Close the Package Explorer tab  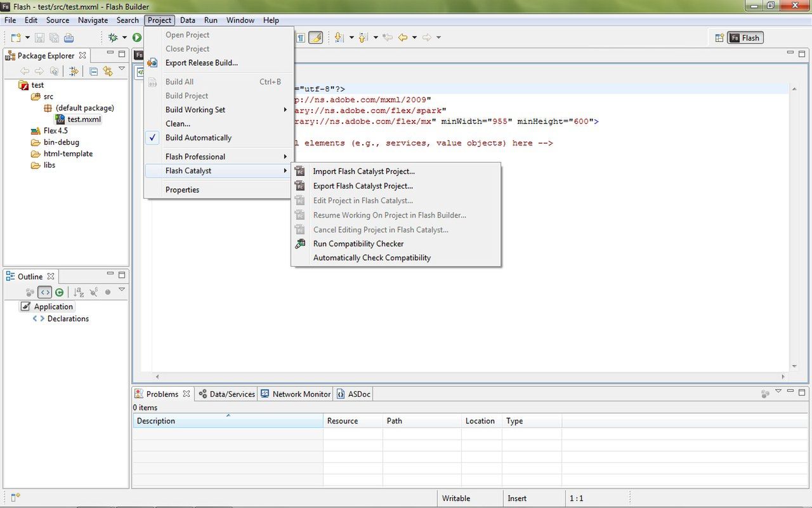pos(82,55)
